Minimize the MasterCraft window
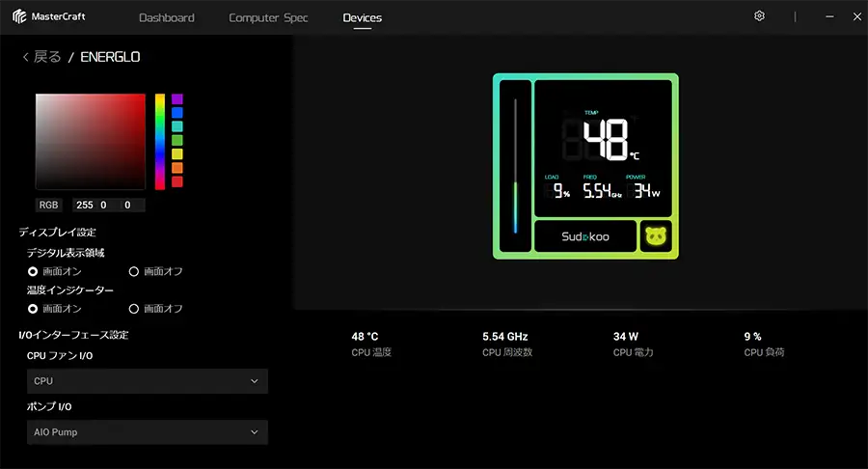 coord(829,16)
